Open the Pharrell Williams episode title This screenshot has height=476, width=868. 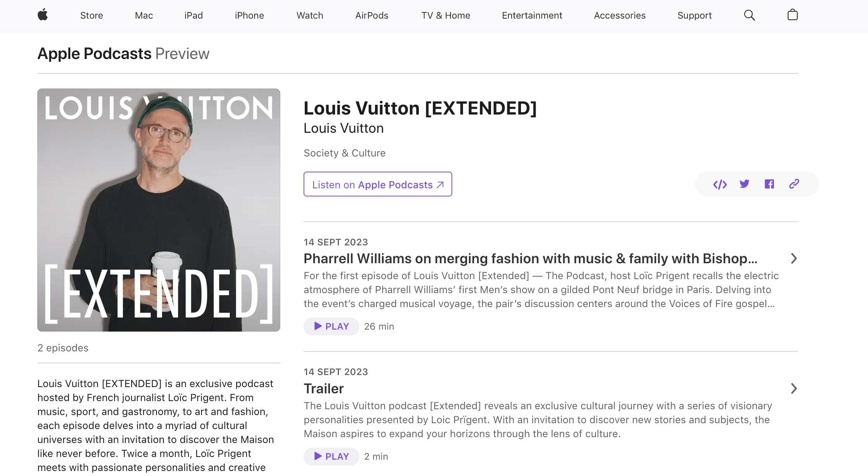point(530,259)
